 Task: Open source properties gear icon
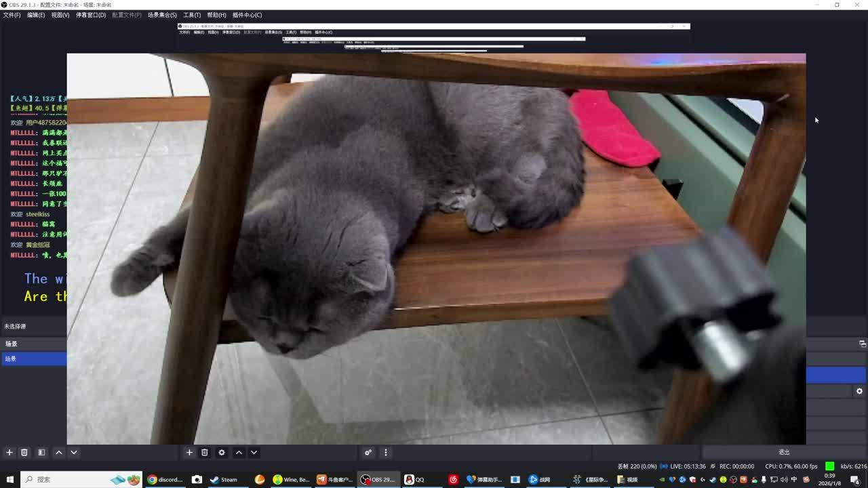click(222, 452)
